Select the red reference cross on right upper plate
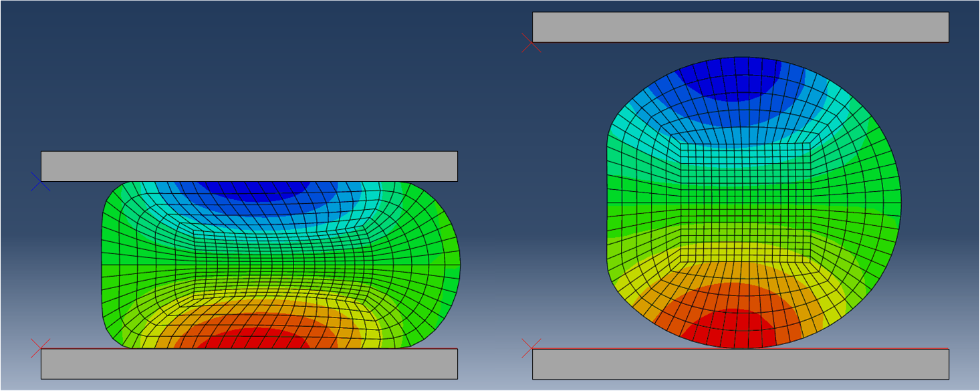Viewport: 980px width, 391px height. click(531, 43)
